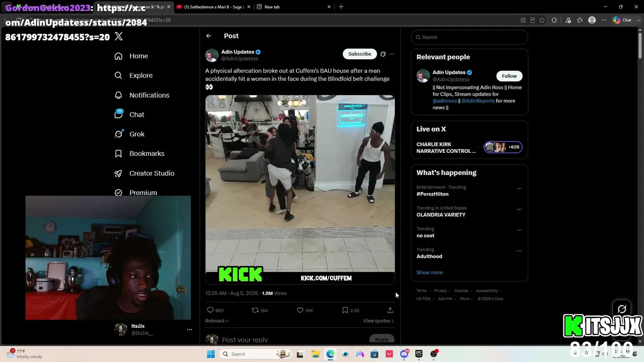
Task: Open Bookmarks in the X sidebar
Action: tap(139, 154)
